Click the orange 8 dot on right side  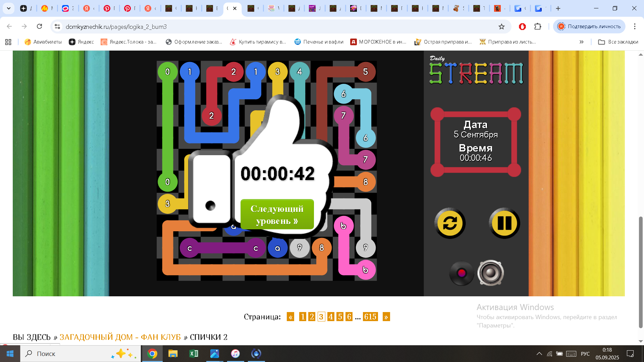tap(365, 182)
